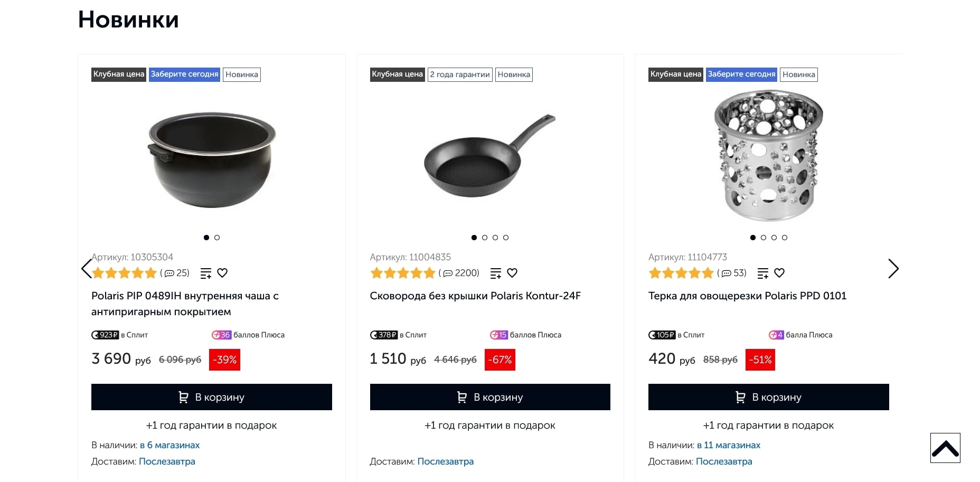This screenshot has width=980, height=482.
Task: Add PPD 0101 grater to comparison list
Action: click(x=763, y=273)
